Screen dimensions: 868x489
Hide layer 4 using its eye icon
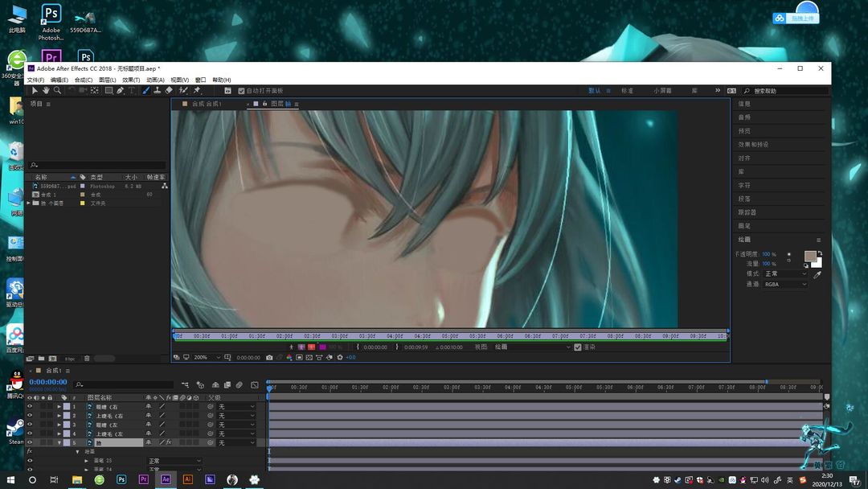[x=30, y=434]
